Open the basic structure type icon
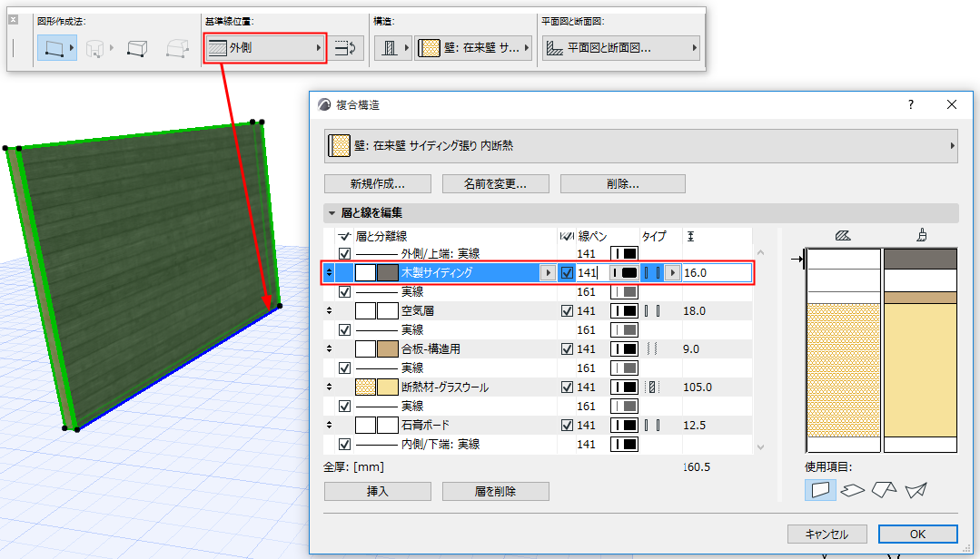The image size is (980, 559). (392, 48)
